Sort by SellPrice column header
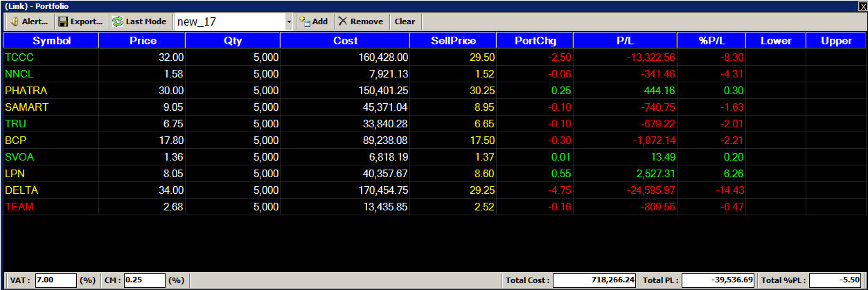868x290 pixels. (x=453, y=40)
